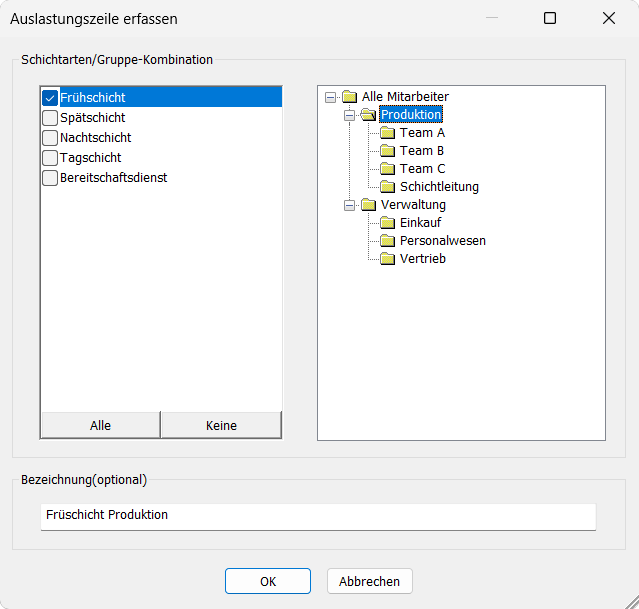Check the Bereitschaftsdienst checkbox
The width and height of the screenshot is (639, 609).
click(x=50, y=178)
